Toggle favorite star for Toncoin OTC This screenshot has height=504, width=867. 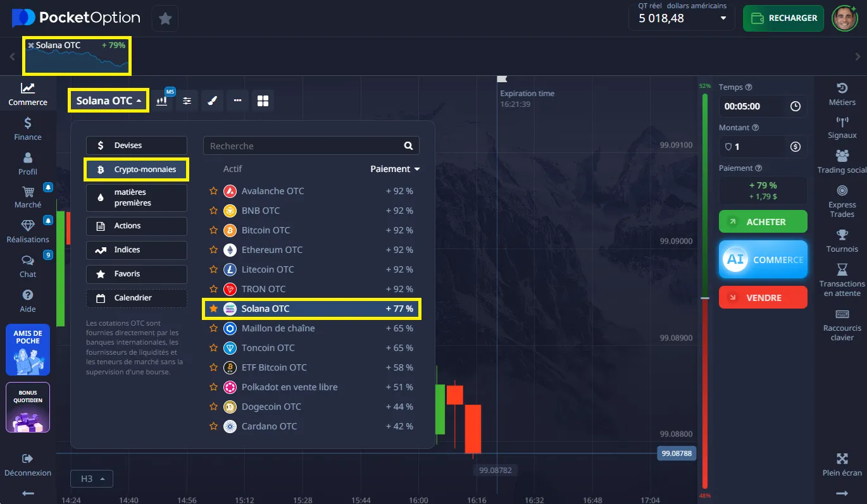[214, 348]
